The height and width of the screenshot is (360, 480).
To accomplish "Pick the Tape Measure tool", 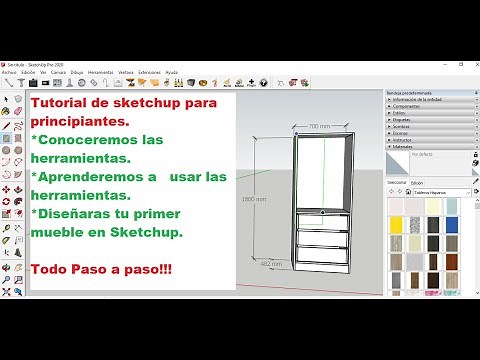I will pos(6,229).
